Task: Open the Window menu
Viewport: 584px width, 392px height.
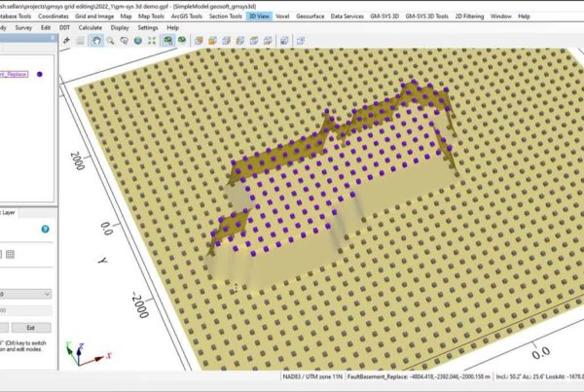Action: 500,17
